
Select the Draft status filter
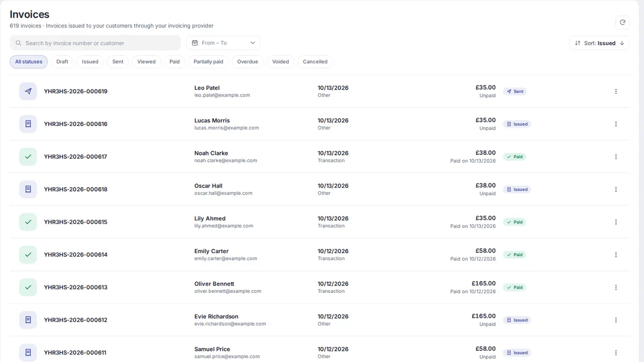click(x=62, y=62)
